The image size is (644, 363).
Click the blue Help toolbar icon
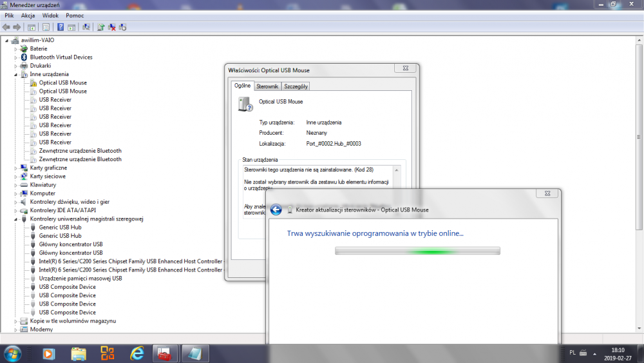[61, 27]
